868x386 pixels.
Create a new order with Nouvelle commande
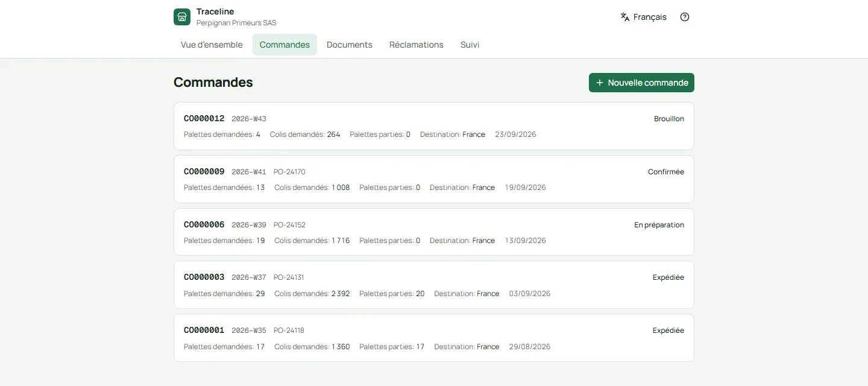(x=641, y=83)
